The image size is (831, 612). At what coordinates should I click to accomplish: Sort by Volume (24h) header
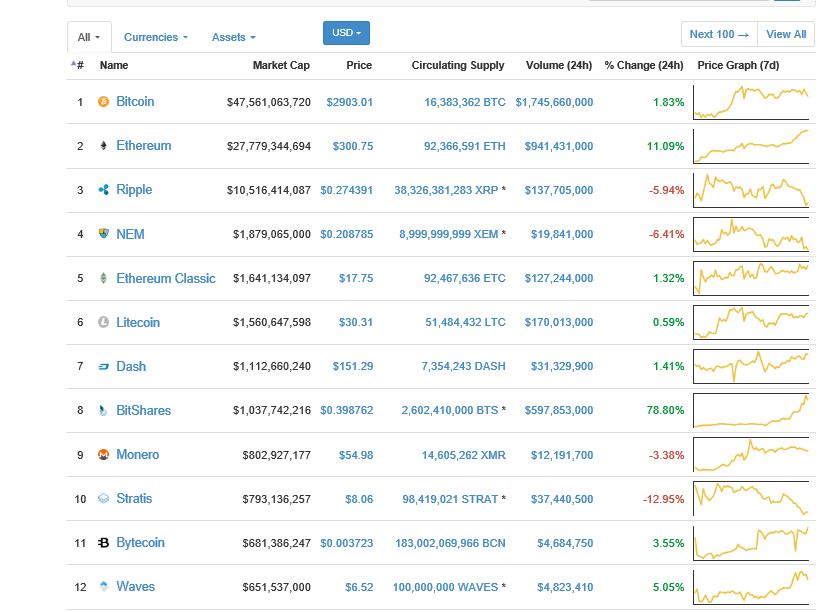point(559,65)
